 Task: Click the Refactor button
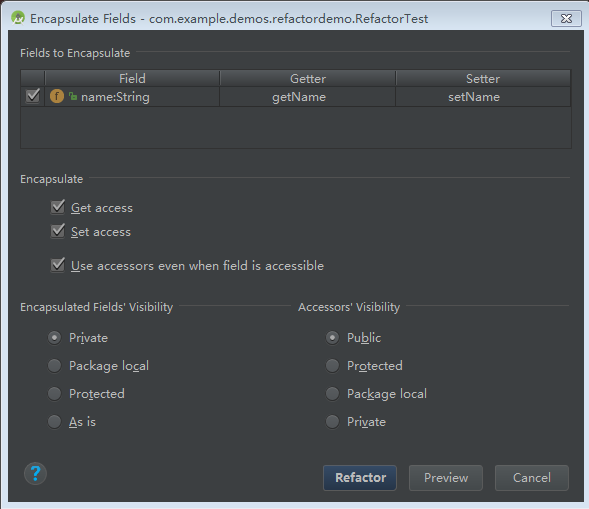click(x=360, y=478)
